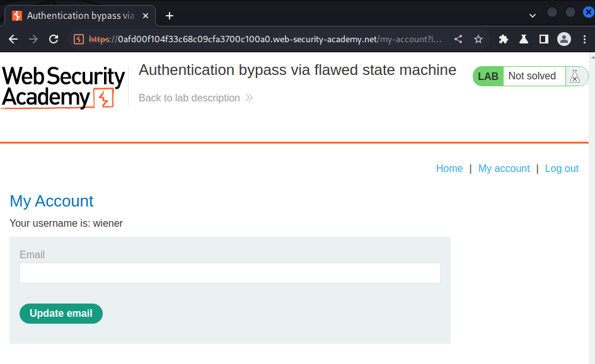Submit with Update email button

tap(61, 314)
